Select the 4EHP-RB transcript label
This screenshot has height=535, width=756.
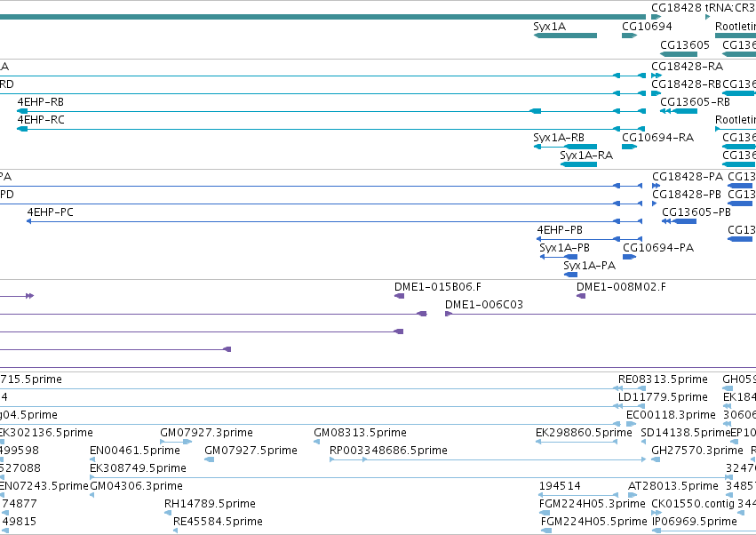[x=41, y=102]
